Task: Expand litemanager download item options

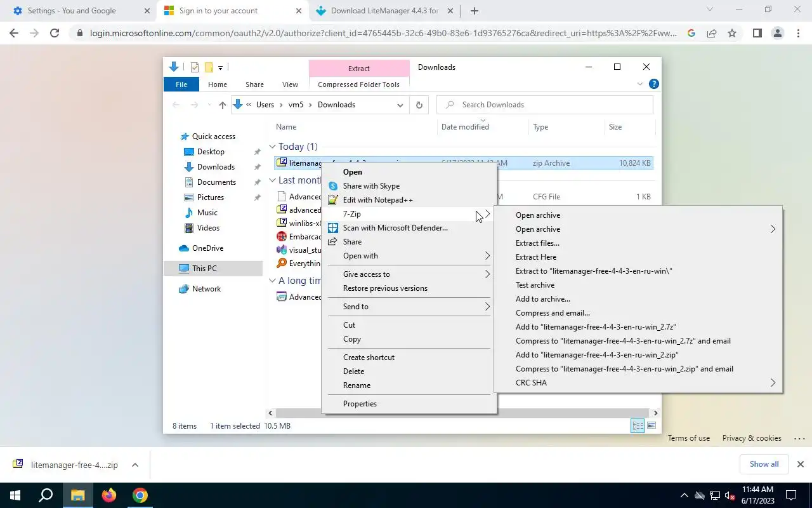Action: tap(135, 465)
